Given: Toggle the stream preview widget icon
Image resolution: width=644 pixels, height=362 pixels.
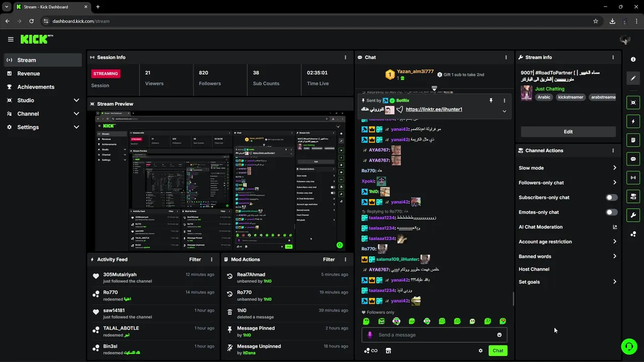Looking at the screenshot, I should coord(633,103).
